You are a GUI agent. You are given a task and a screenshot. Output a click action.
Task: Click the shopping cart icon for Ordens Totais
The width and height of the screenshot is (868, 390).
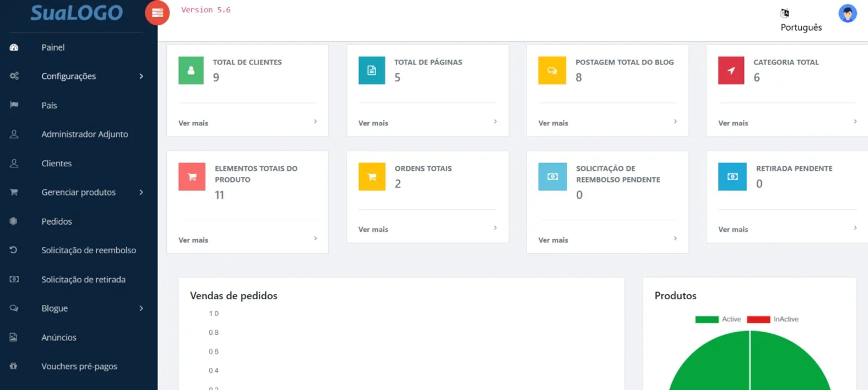coord(372,177)
